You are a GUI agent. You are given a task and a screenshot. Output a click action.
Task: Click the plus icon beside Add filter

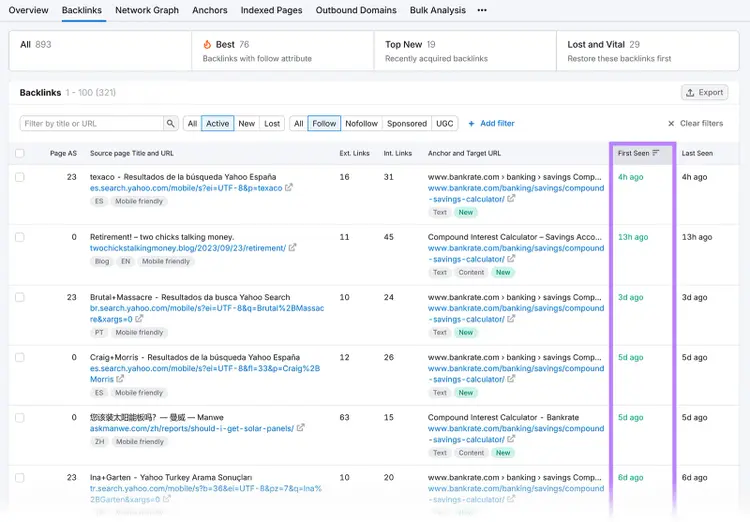[471, 123]
